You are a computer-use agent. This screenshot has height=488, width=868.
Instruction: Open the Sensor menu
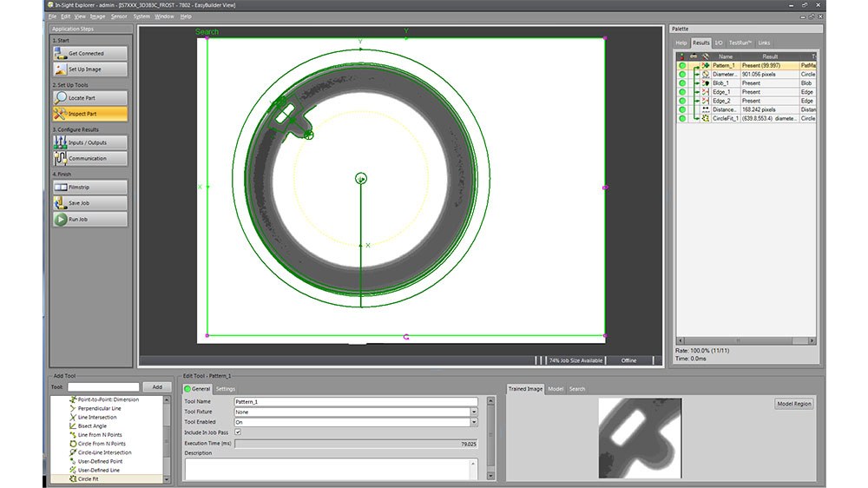(119, 16)
